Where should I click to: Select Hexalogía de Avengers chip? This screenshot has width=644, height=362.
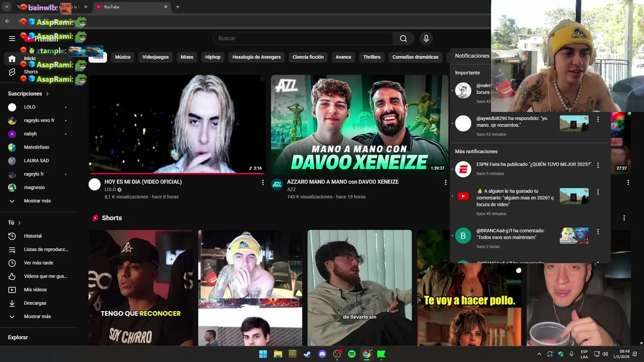257,57
